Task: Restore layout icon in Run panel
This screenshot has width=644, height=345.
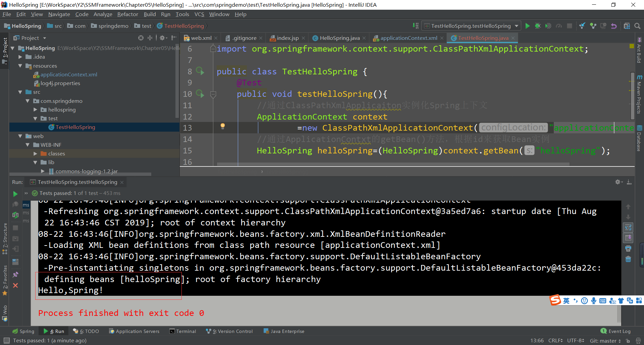Action: click(15, 262)
